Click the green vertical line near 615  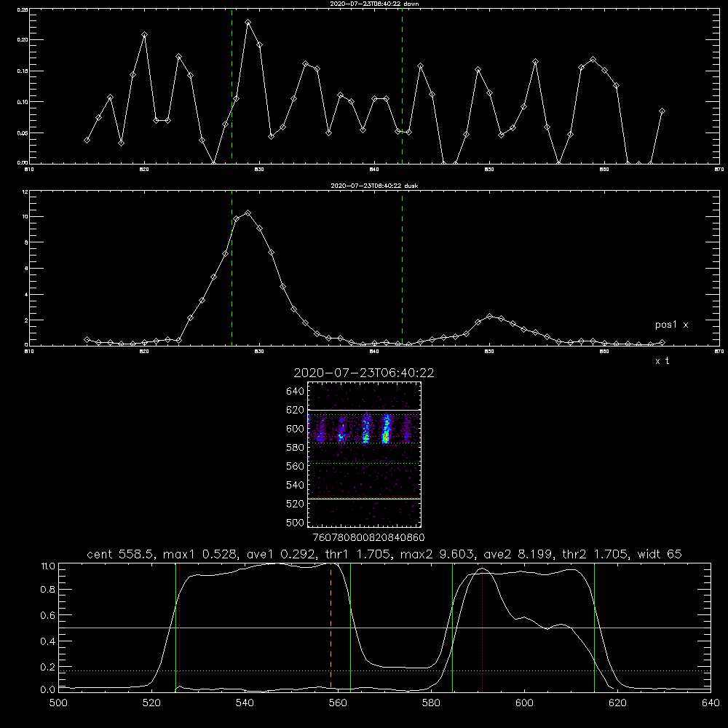(594, 627)
